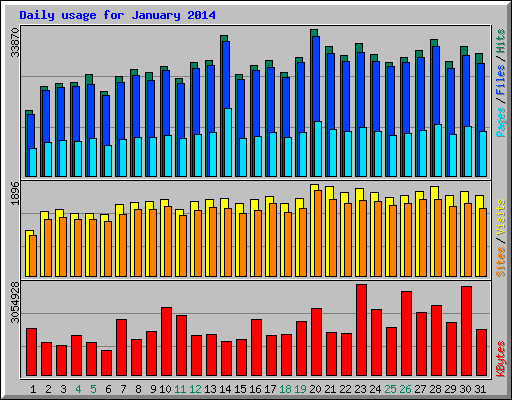Click day label 1 on the x-axis
512x400 pixels.
pos(33,389)
